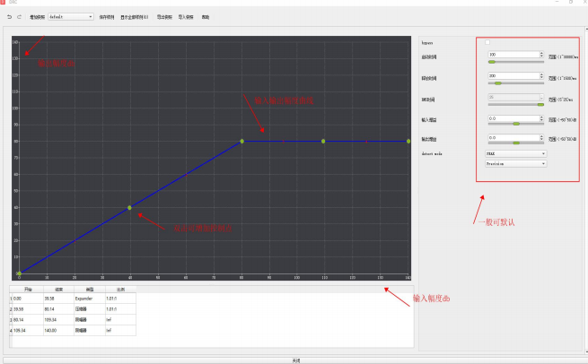Select the '80.14' end cell in row 2

[x=59, y=309]
